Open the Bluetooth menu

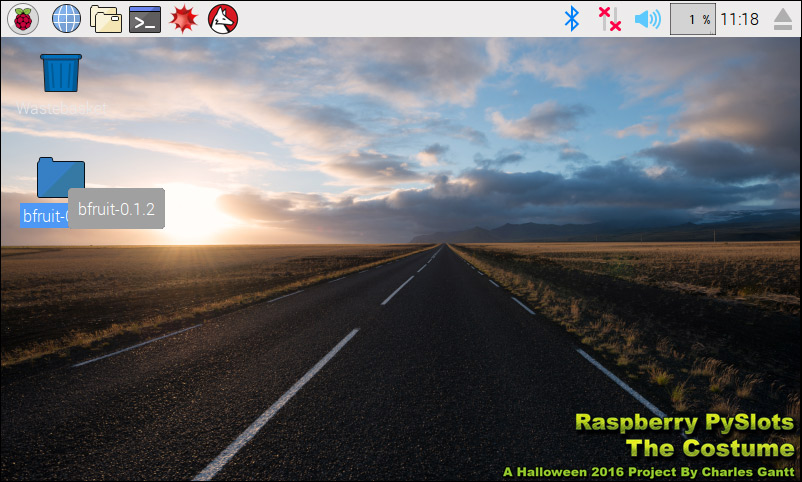pyautogui.click(x=572, y=19)
